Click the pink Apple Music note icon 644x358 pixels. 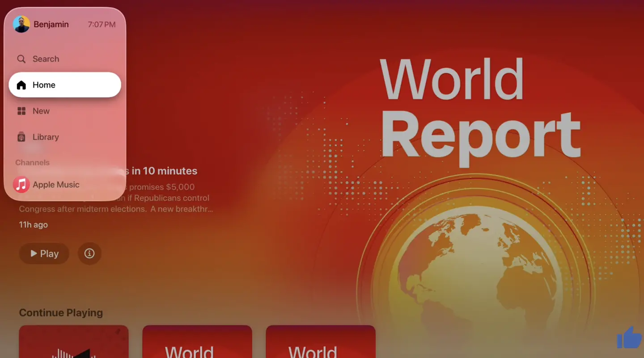pyautogui.click(x=21, y=184)
